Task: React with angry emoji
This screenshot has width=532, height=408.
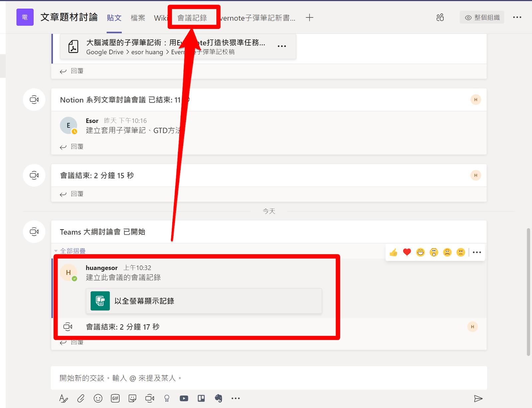Action: click(x=461, y=253)
